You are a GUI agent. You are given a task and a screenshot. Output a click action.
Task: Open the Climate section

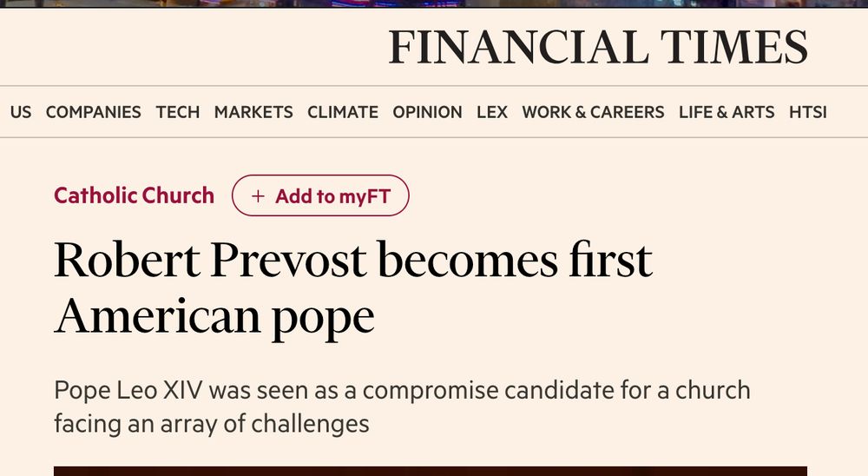[343, 112]
